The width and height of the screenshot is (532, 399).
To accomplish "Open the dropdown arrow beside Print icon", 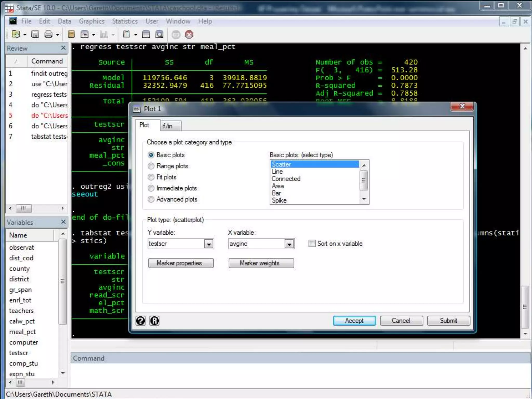I will pyautogui.click(x=58, y=35).
